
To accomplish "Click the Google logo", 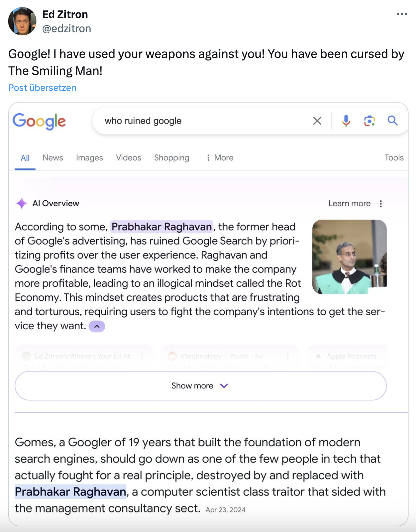I will [x=39, y=122].
